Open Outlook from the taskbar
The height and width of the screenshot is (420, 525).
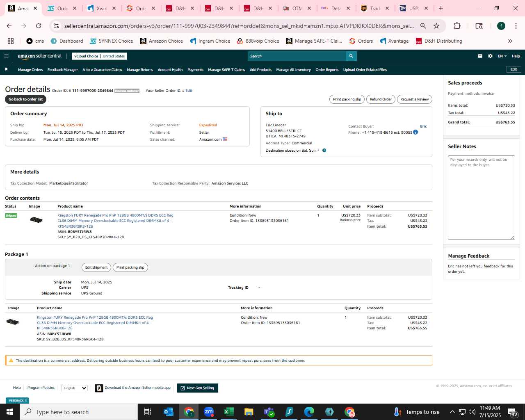click(168, 412)
